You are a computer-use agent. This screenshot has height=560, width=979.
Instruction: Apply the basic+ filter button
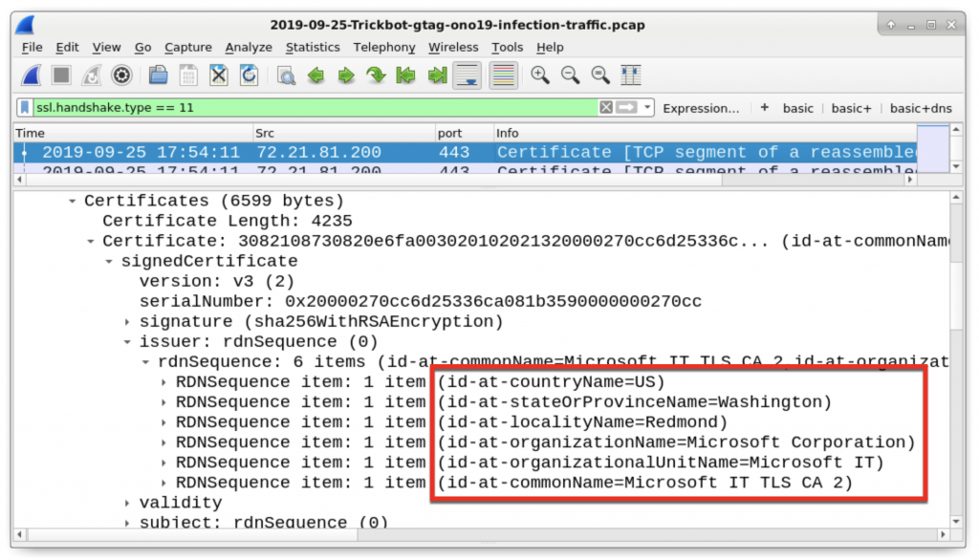point(851,108)
